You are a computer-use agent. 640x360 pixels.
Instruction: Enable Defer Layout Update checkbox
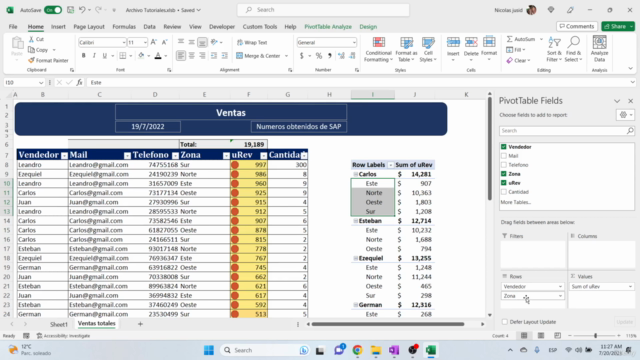[x=505, y=322]
